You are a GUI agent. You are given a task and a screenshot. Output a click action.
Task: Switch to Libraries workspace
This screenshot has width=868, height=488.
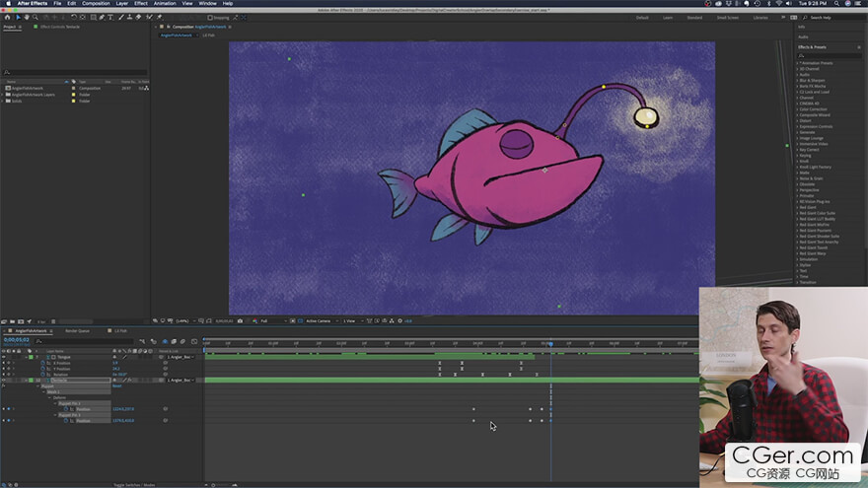pyautogui.click(x=760, y=18)
